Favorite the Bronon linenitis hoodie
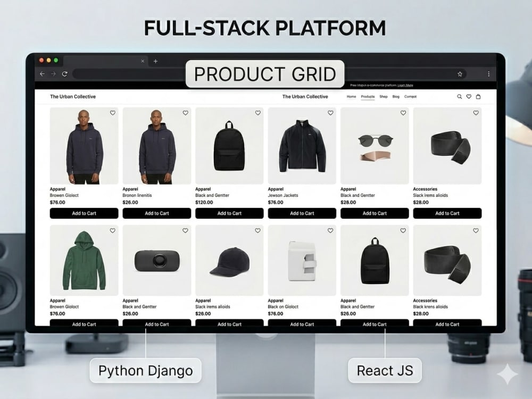The image size is (532, 399). tap(185, 113)
